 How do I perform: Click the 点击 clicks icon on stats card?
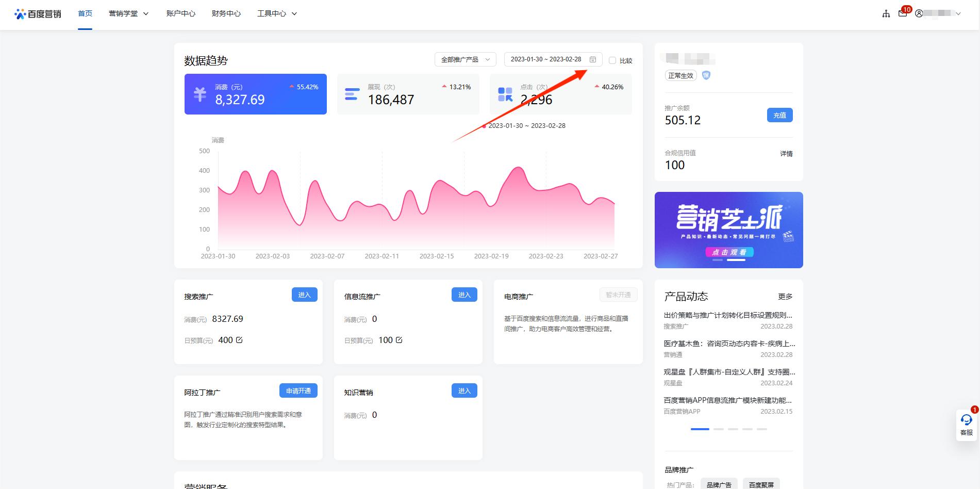[505, 93]
